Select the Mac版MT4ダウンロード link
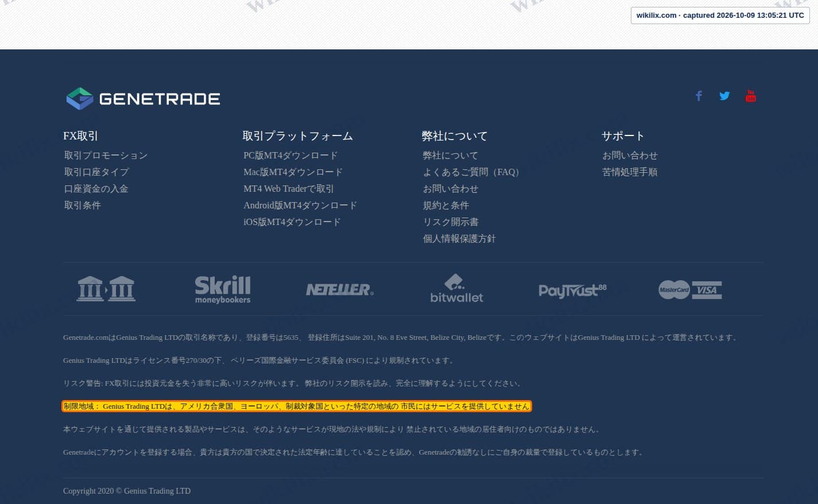The height and width of the screenshot is (504, 818). (x=293, y=172)
